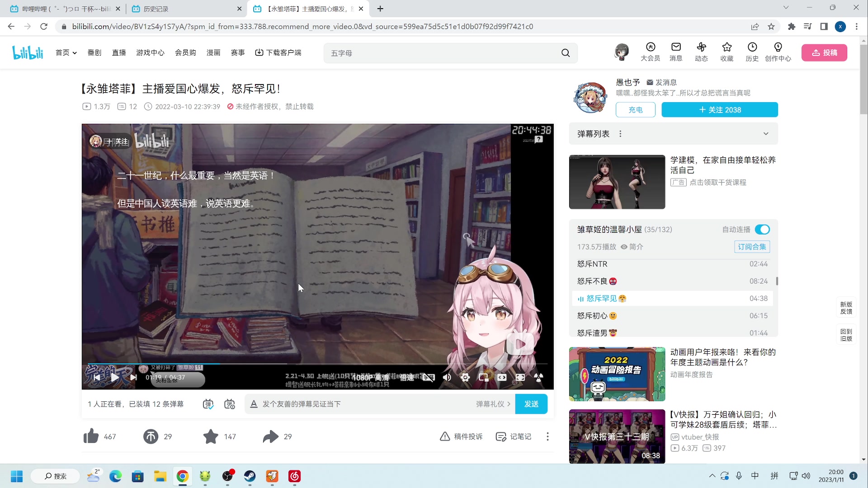Toggle subtitles button in player

[x=428, y=377]
